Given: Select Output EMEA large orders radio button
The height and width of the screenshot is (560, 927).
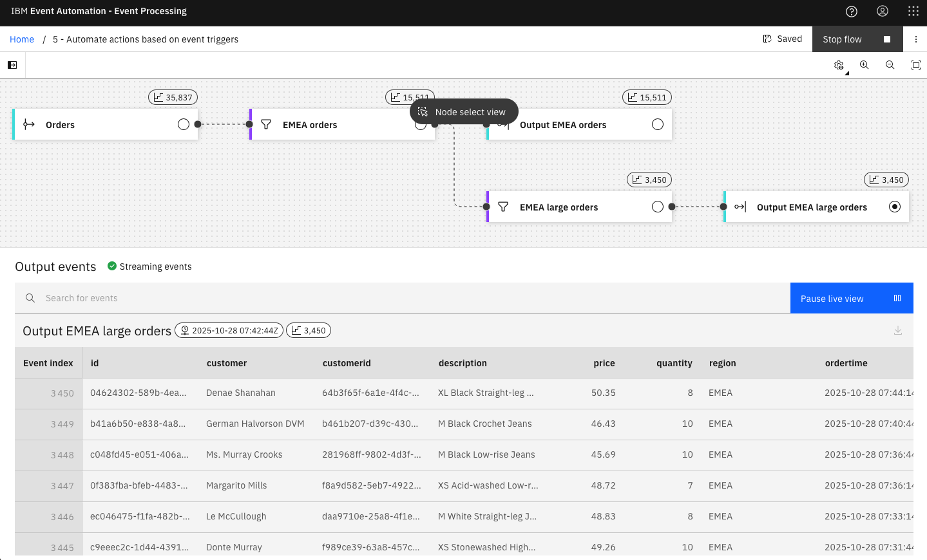Looking at the screenshot, I should tap(894, 207).
